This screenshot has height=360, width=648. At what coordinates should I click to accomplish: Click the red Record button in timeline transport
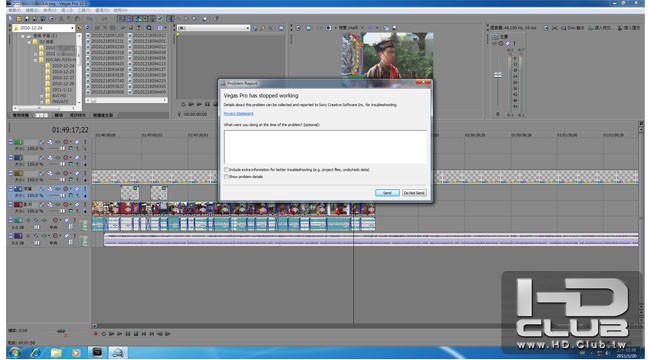(x=95, y=334)
